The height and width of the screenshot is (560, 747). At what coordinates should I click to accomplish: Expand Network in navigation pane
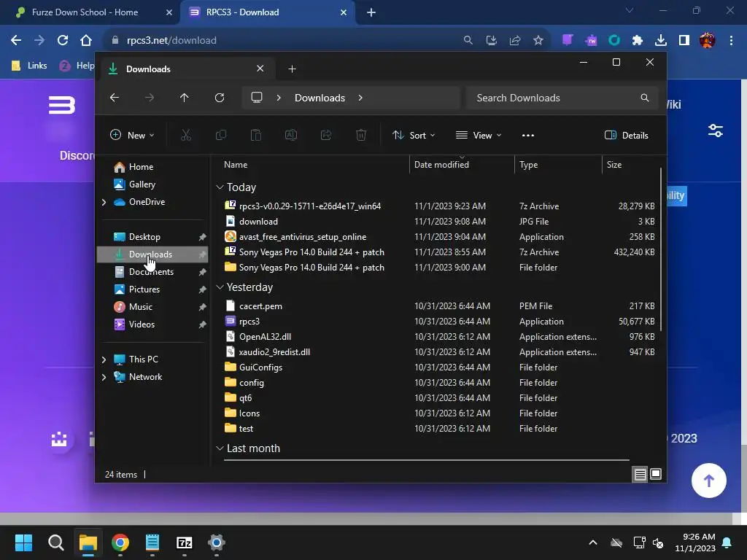104,377
